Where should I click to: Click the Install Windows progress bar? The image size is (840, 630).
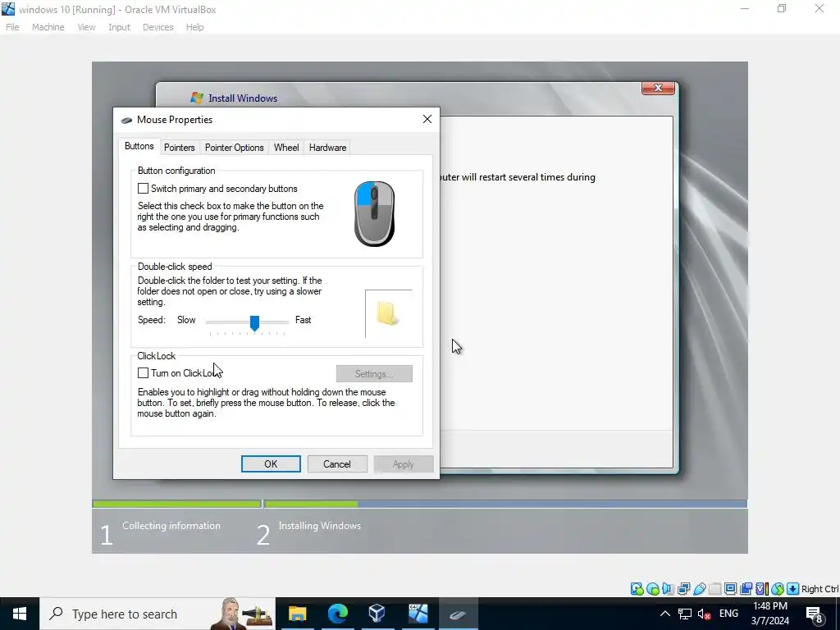(x=419, y=504)
